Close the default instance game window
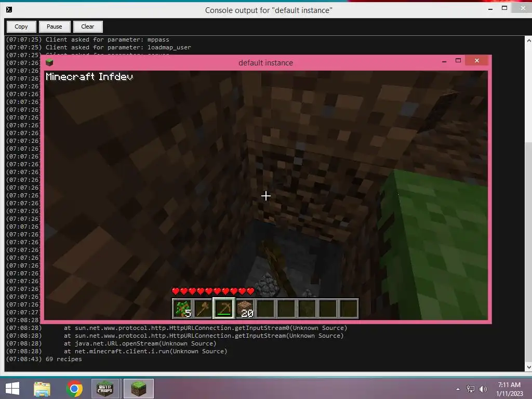 tap(477, 61)
